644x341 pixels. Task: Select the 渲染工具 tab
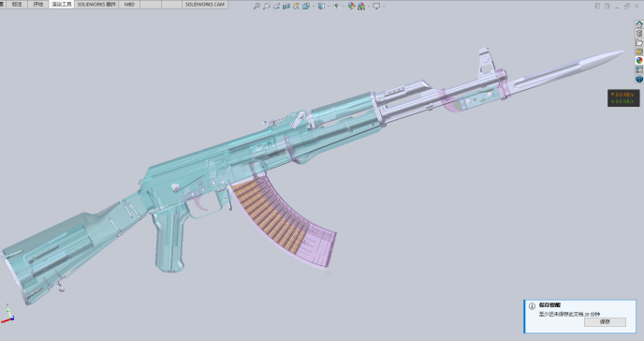point(62,4)
